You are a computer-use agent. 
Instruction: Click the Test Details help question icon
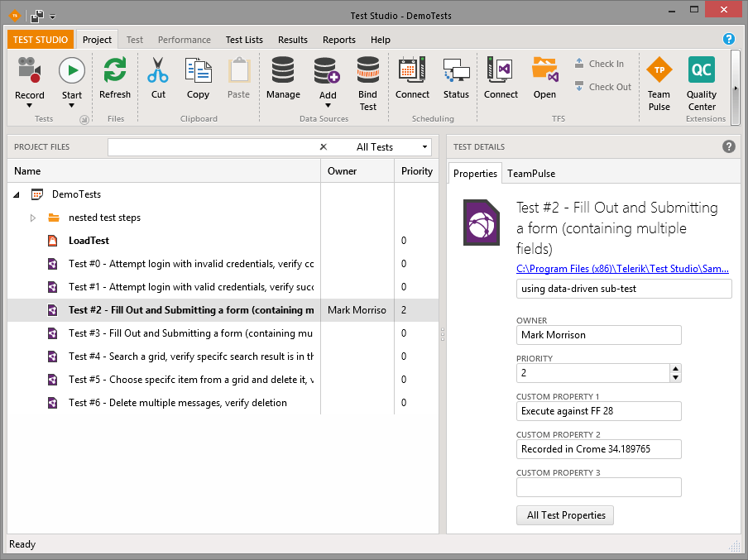pyautogui.click(x=728, y=146)
